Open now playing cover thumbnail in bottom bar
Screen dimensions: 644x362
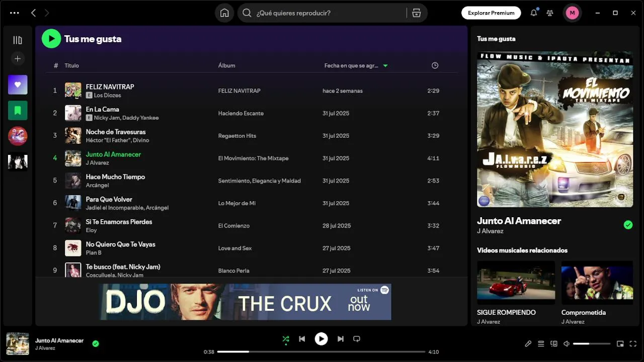[x=18, y=344]
